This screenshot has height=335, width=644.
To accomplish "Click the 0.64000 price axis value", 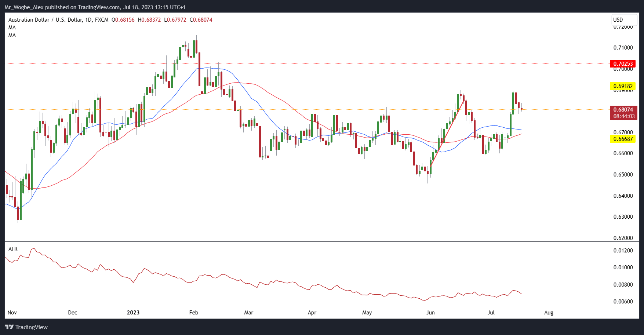I will coord(623,196).
